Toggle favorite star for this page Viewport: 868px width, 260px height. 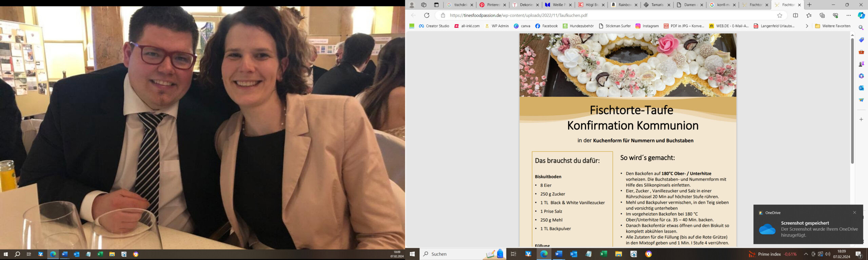click(x=780, y=15)
